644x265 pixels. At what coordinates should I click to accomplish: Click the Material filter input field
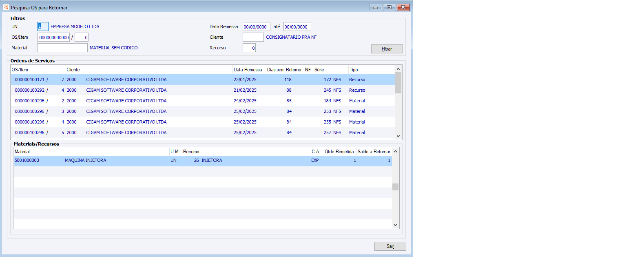point(62,48)
